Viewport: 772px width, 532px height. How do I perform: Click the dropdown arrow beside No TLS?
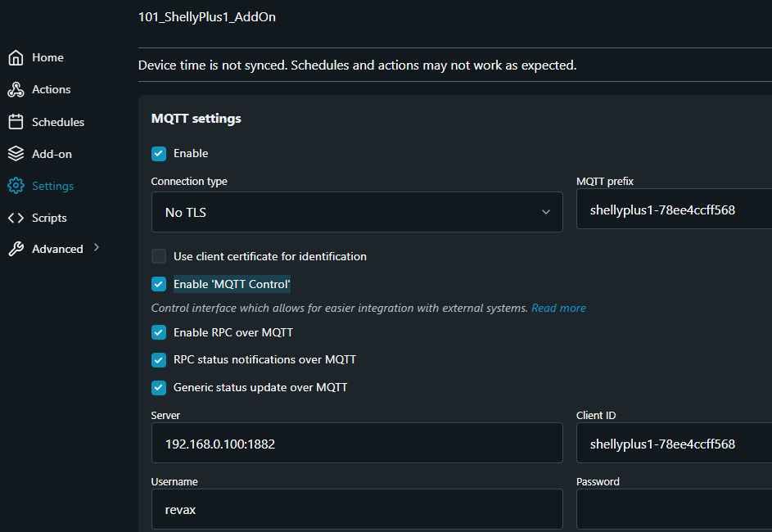(545, 212)
